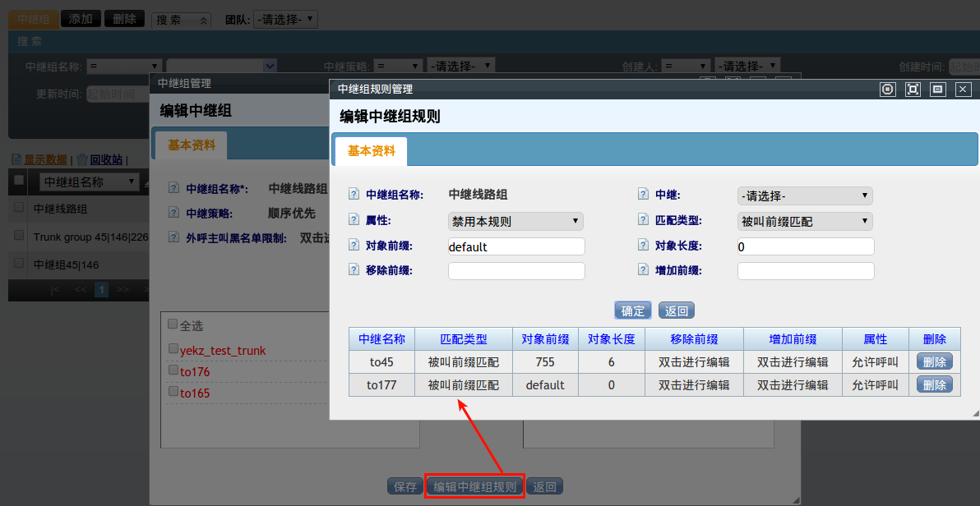Click help icon beside 中继策略 label

pos(173,213)
